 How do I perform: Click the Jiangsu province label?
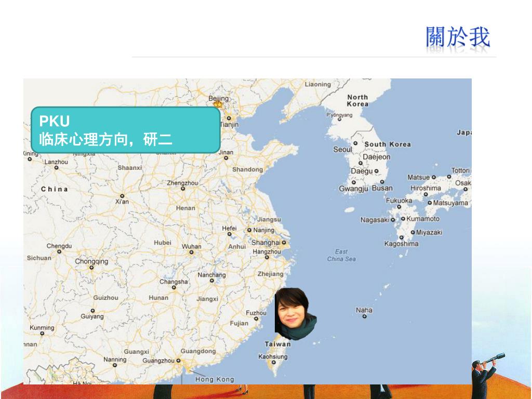[x=269, y=220]
